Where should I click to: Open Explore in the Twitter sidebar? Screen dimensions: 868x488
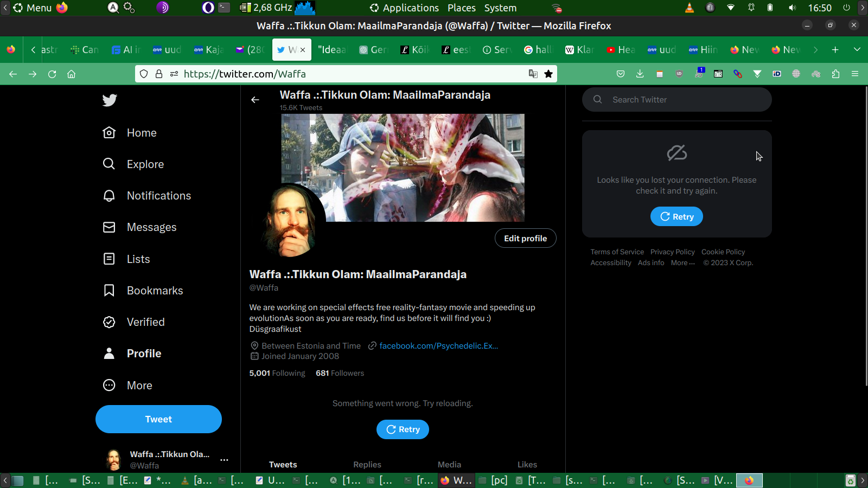coord(133,164)
